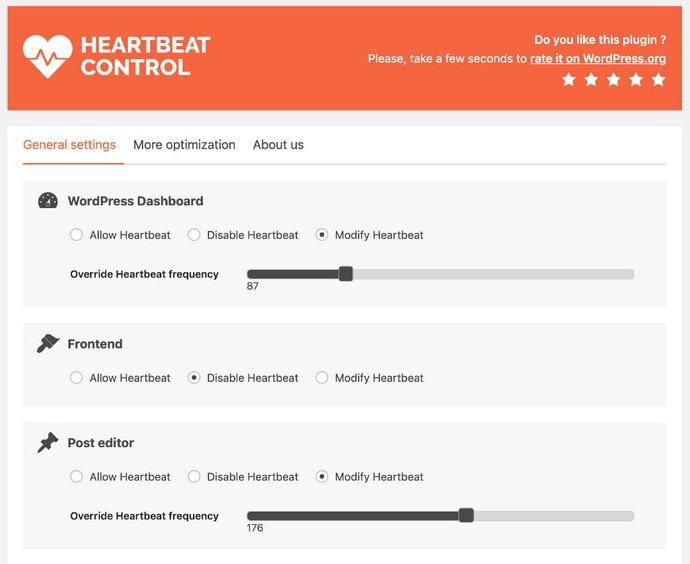This screenshot has height=564, width=690.
Task: Click the second rating star
Action: point(591,80)
